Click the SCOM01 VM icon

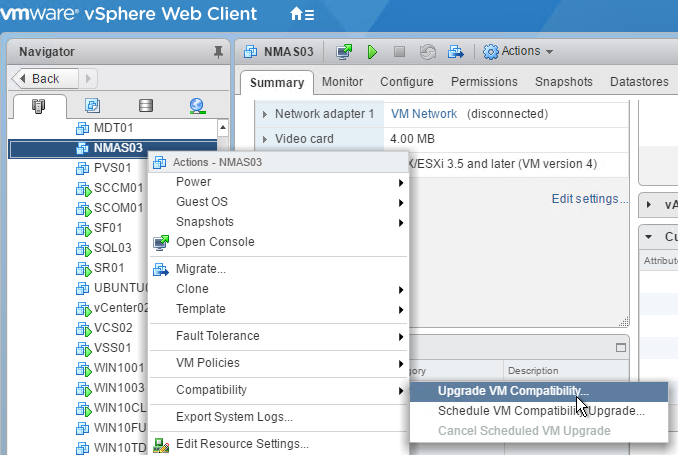(83, 209)
